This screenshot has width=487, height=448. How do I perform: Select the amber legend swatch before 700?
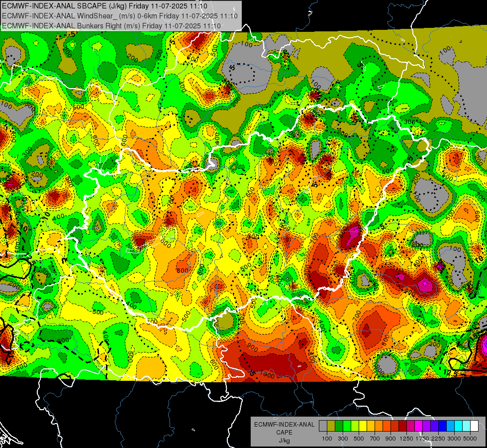[x=371, y=426]
